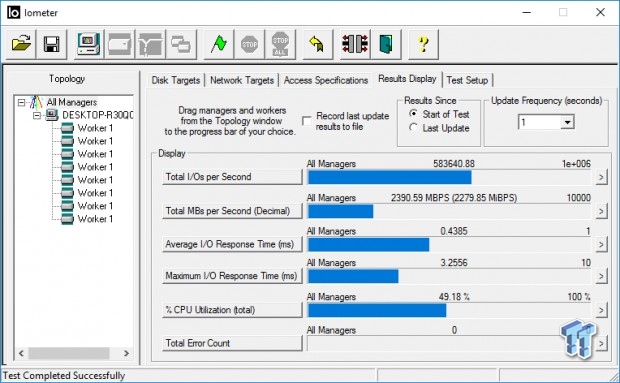This screenshot has width=620, height=383.
Task: Click the Test Completed Successfully status text
Action: coord(64,375)
